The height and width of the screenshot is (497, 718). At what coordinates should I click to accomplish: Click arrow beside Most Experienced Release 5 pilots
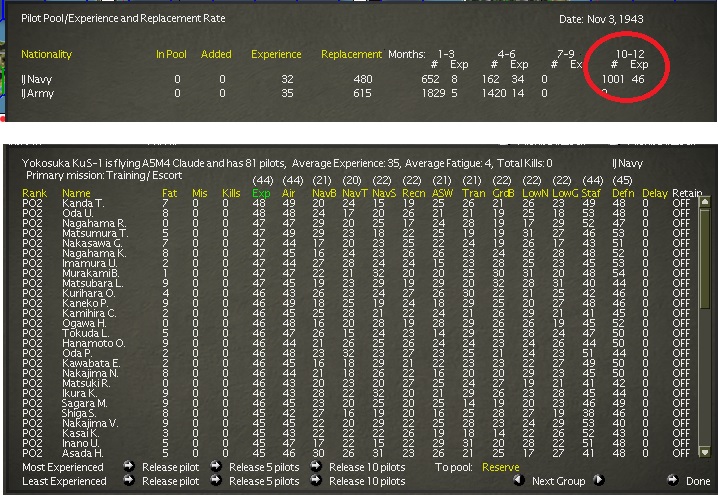(216, 466)
